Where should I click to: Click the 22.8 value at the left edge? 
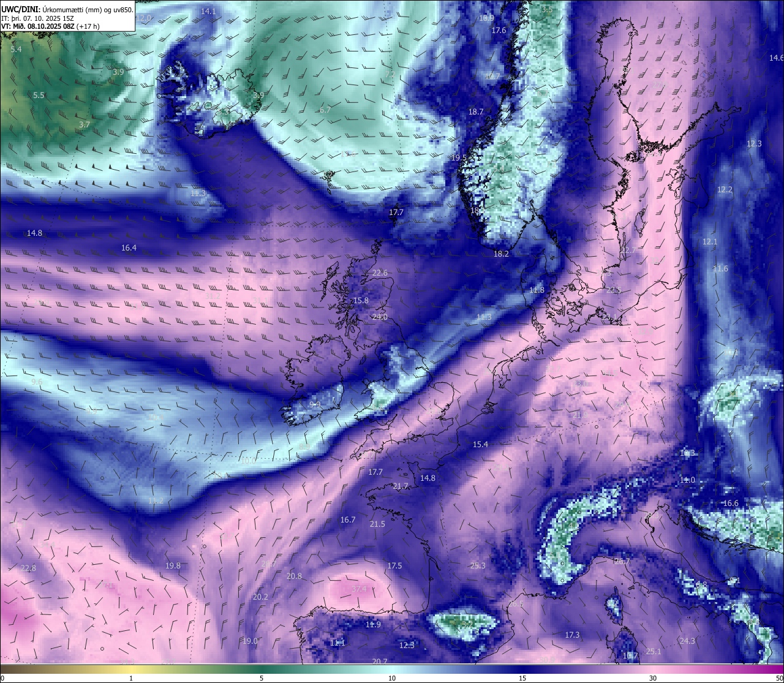(28, 568)
